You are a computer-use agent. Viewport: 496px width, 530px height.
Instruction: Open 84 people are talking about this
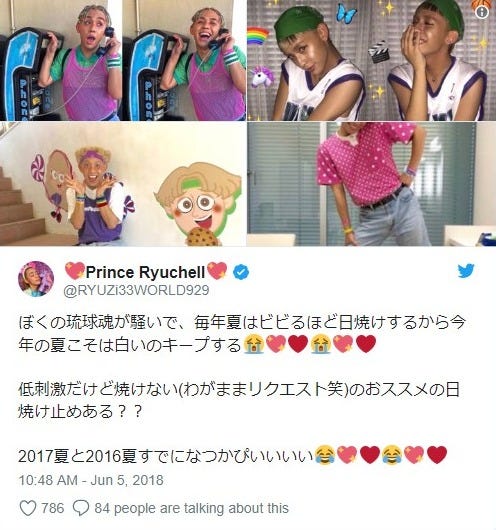(x=191, y=508)
